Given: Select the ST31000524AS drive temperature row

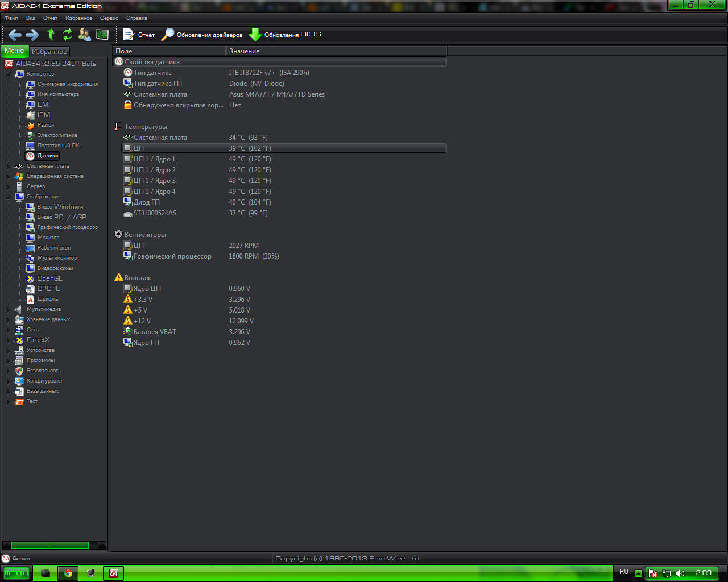Looking at the screenshot, I should click(x=284, y=213).
